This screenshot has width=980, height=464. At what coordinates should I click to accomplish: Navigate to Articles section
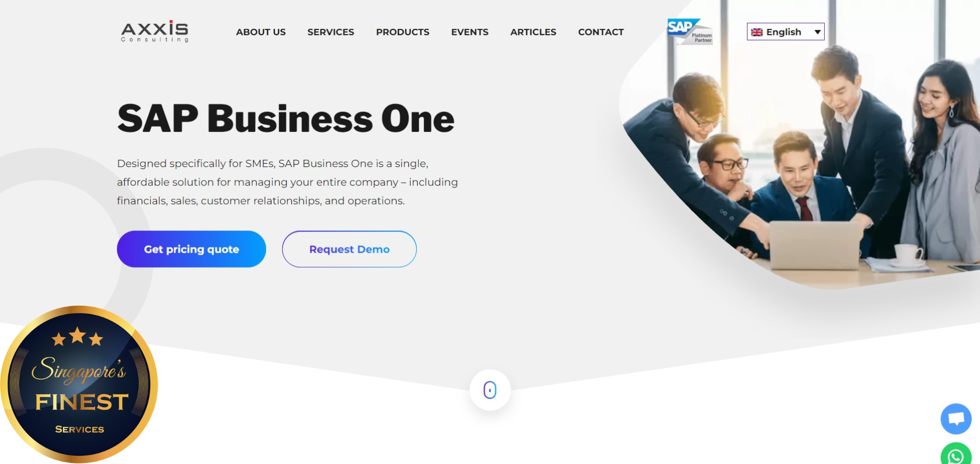point(533,32)
